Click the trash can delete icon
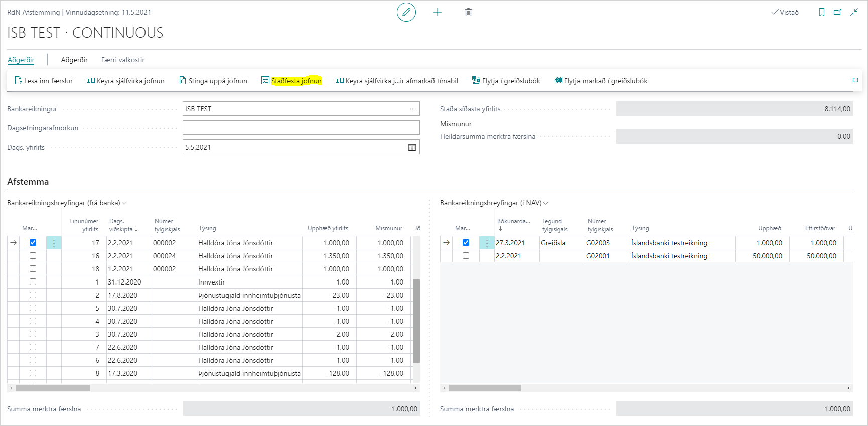This screenshot has width=868, height=426. (468, 12)
